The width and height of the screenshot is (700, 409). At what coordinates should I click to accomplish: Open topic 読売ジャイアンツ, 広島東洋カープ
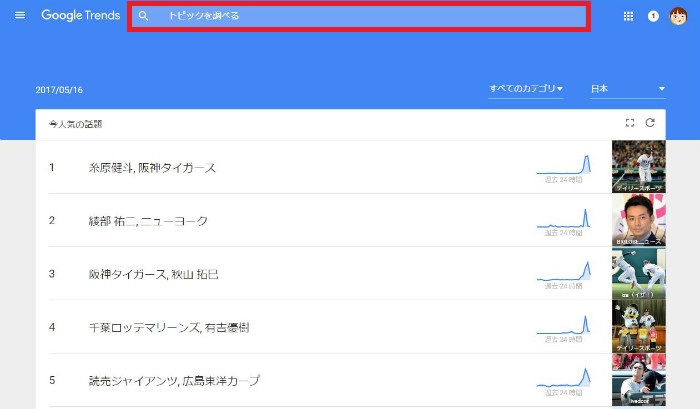click(174, 380)
